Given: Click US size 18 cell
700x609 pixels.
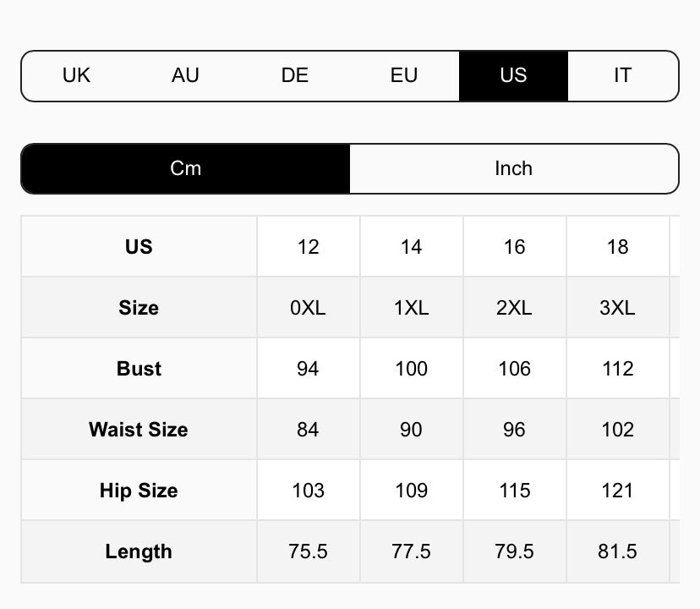Looking at the screenshot, I should point(617,247).
